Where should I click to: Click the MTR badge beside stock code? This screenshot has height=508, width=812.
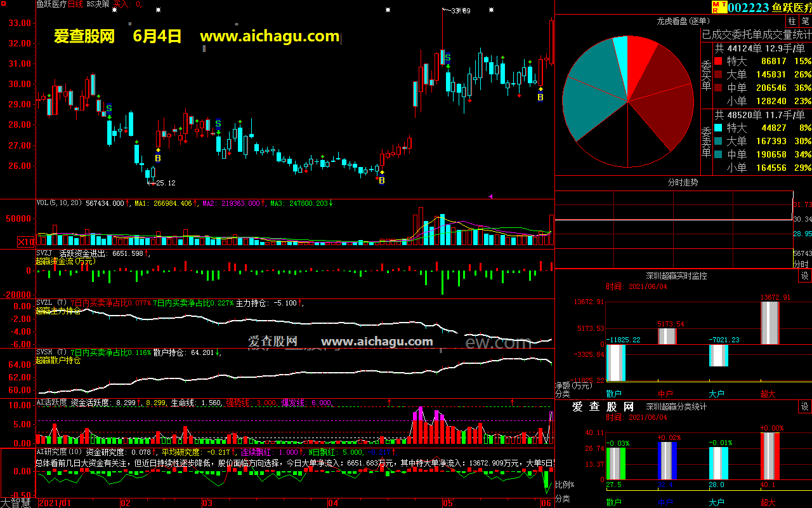(x=717, y=7)
